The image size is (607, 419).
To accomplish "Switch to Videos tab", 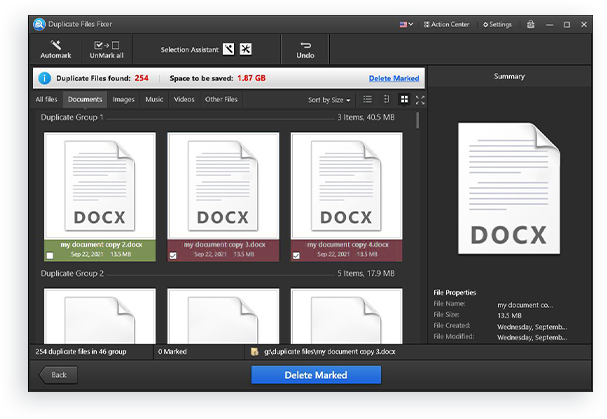I will 184,100.
